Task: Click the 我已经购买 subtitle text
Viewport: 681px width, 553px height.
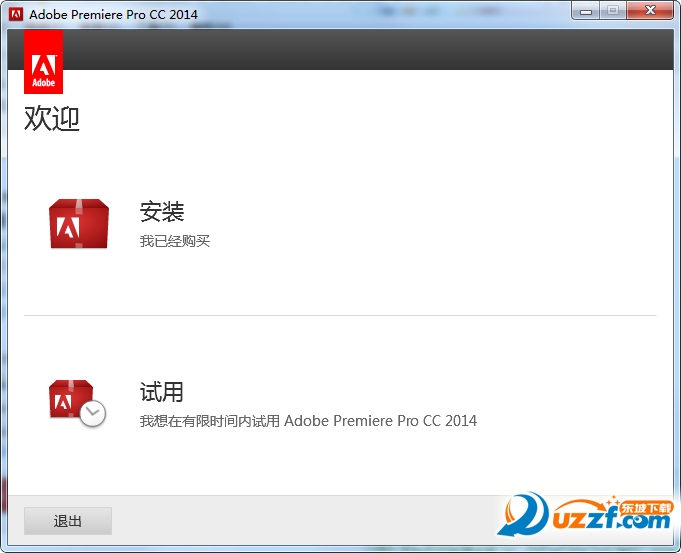Action: (x=175, y=241)
